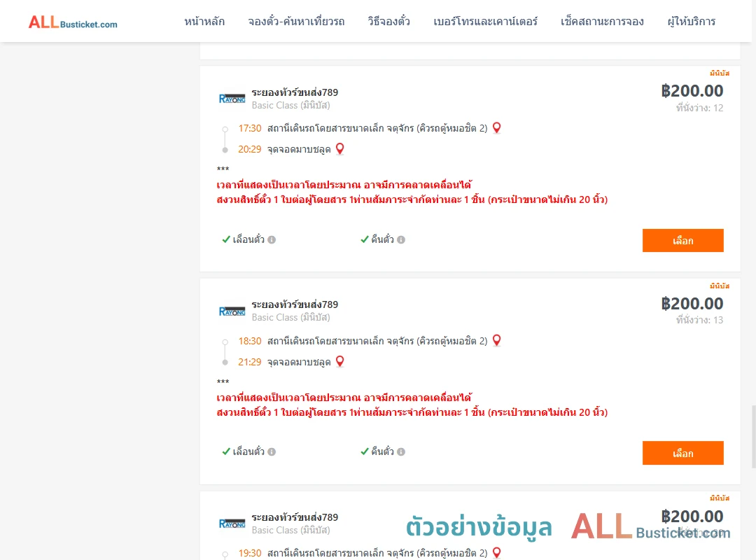The height and width of the screenshot is (560, 756).
Task: Open จองตั๋ว-ค้นหาเที่ยวรถ menu item
Action: 296,22
